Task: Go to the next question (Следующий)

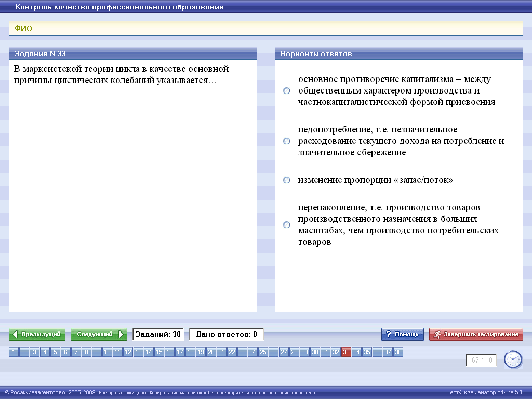Action: click(x=99, y=334)
